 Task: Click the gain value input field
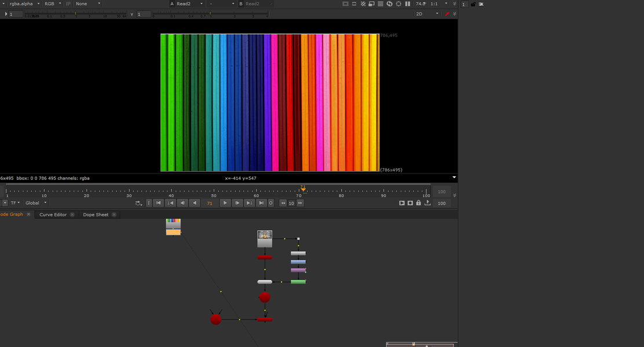pyautogui.click(x=16, y=14)
